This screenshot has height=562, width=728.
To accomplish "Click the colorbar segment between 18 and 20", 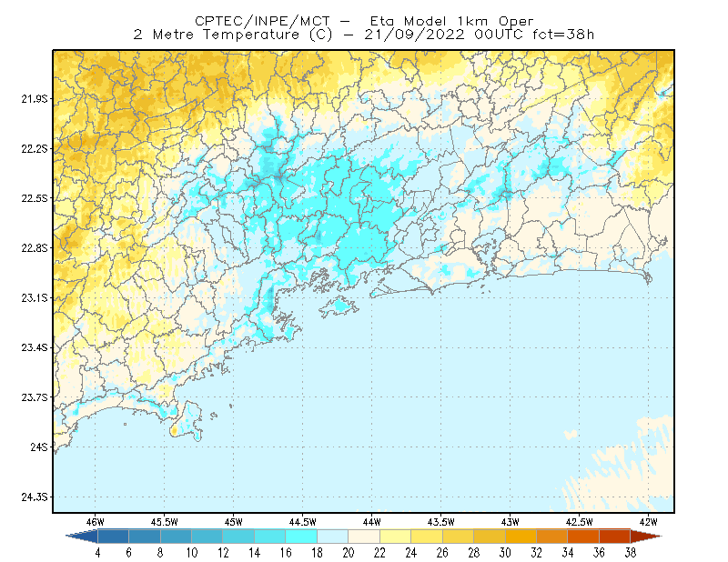I will pyautogui.click(x=333, y=537).
